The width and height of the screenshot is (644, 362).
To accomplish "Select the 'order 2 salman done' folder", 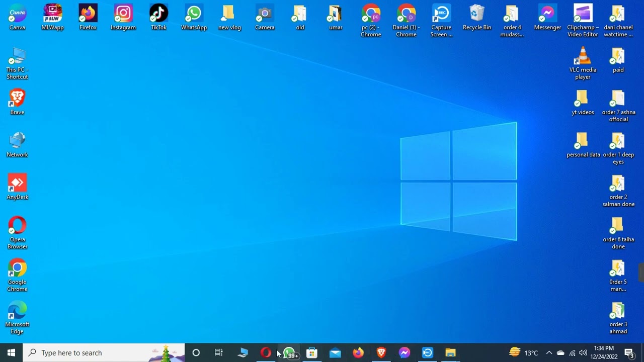I will tap(618, 191).
